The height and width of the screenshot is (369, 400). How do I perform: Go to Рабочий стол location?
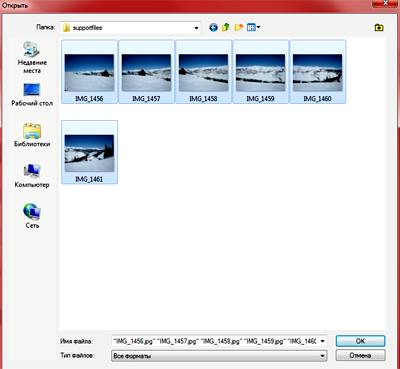point(32,95)
